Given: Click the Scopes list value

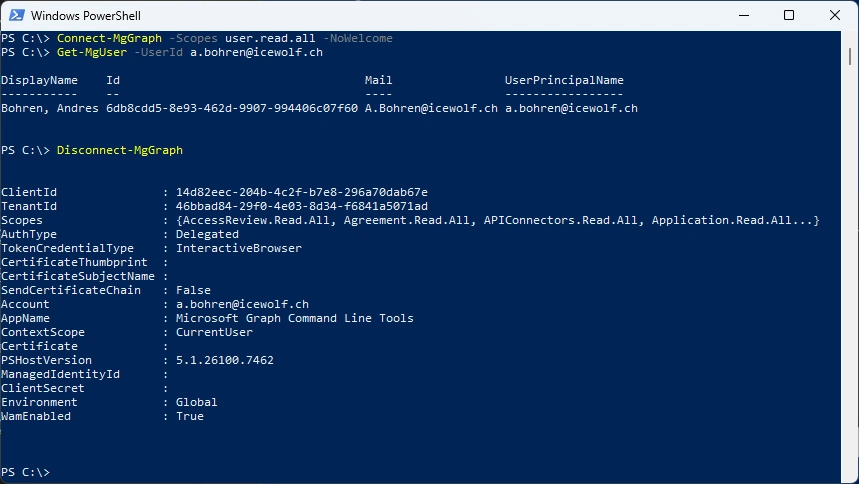Looking at the screenshot, I should (497, 220).
